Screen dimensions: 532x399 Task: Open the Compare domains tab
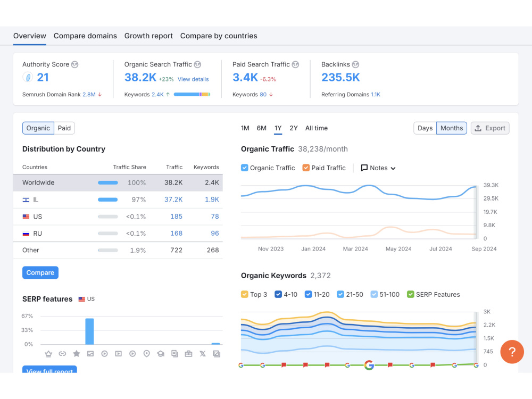(x=85, y=36)
